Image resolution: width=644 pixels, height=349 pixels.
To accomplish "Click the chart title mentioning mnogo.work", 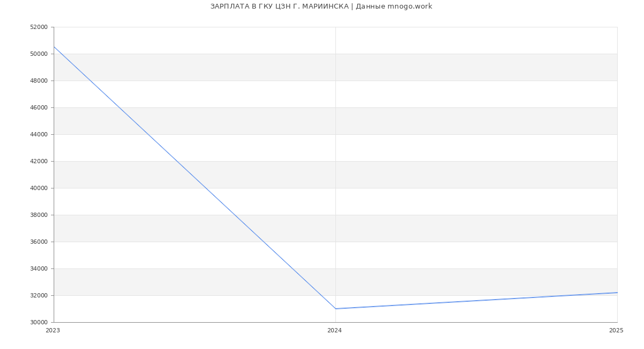I will click(x=321, y=6).
